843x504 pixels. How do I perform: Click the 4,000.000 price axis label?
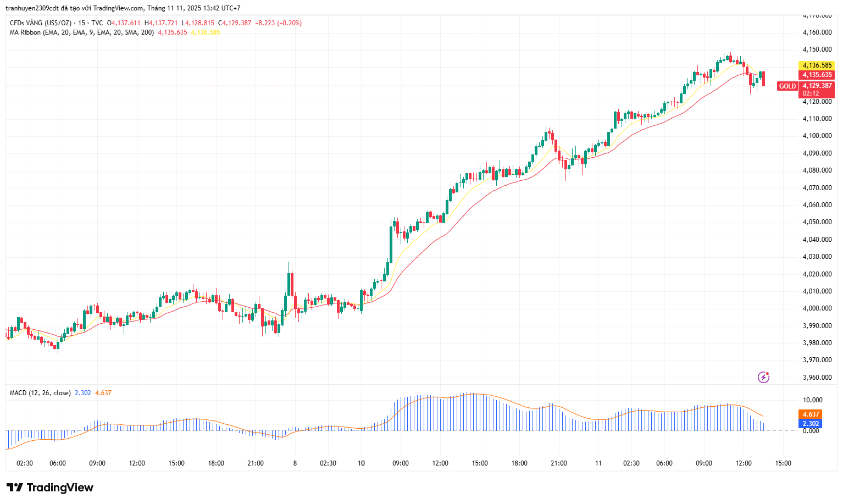(x=817, y=308)
